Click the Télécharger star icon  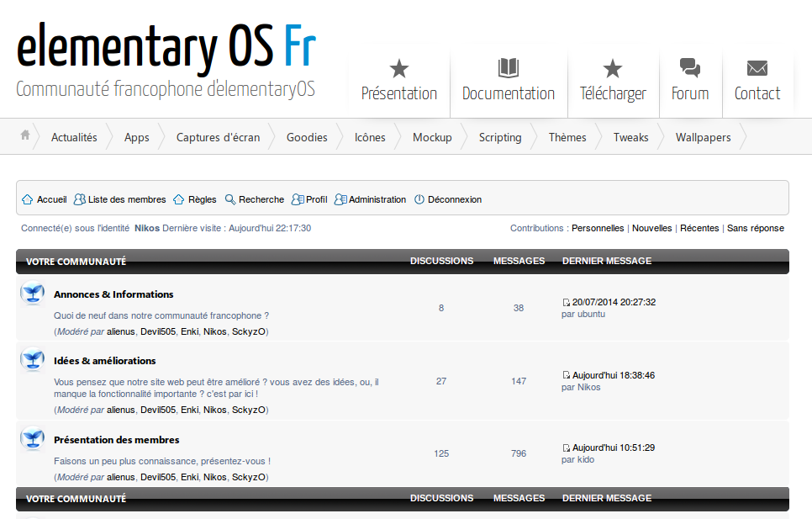pos(613,68)
